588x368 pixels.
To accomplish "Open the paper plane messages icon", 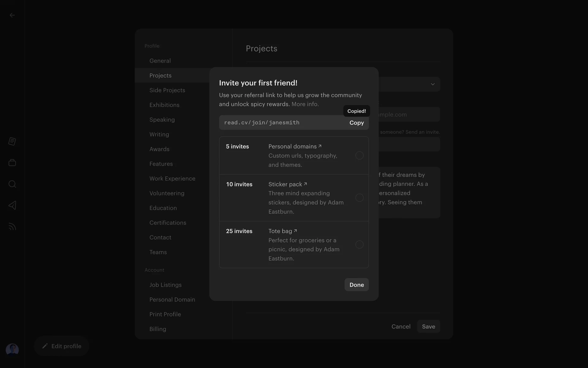I will click(x=12, y=205).
